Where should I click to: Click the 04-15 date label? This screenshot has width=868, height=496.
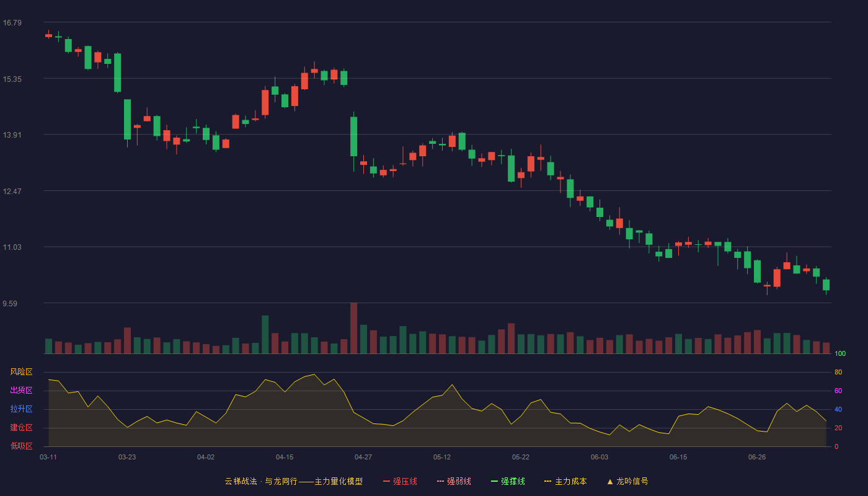coord(285,457)
